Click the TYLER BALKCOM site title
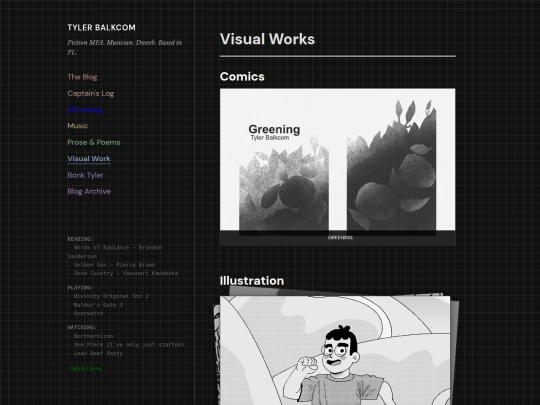Screen dimensions: 540x405 click(101, 28)
